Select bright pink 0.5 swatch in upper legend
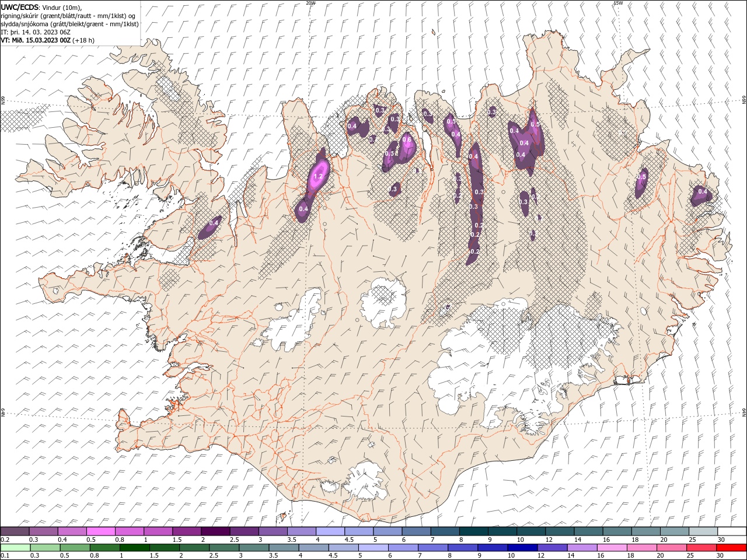The height and width of the screenshot is (560, 747). point(100,531)
